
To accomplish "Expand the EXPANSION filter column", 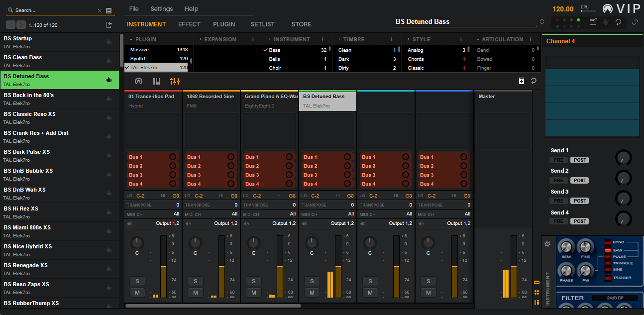I will 201,39.
